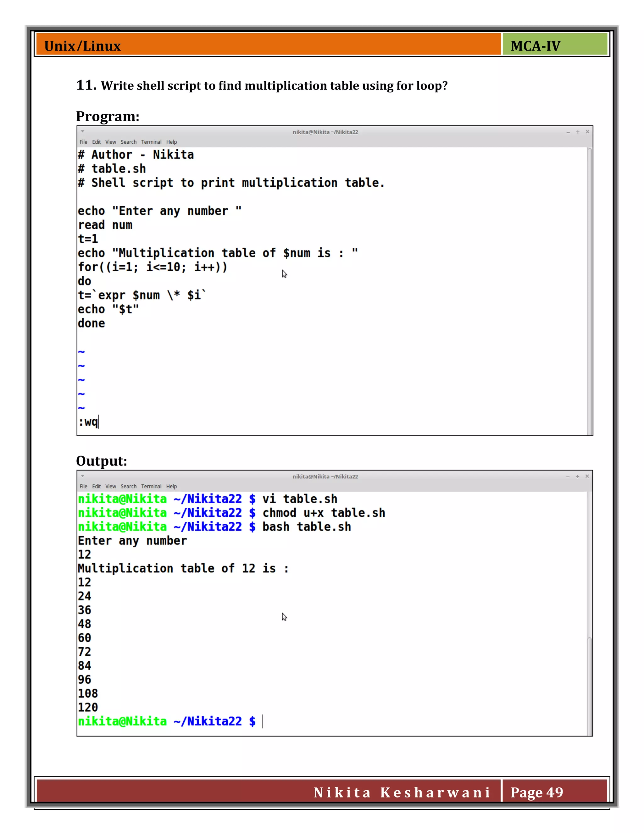The image size is (644, 833).
Task: Open View menu in Output terminal
Action: (111, 486)
